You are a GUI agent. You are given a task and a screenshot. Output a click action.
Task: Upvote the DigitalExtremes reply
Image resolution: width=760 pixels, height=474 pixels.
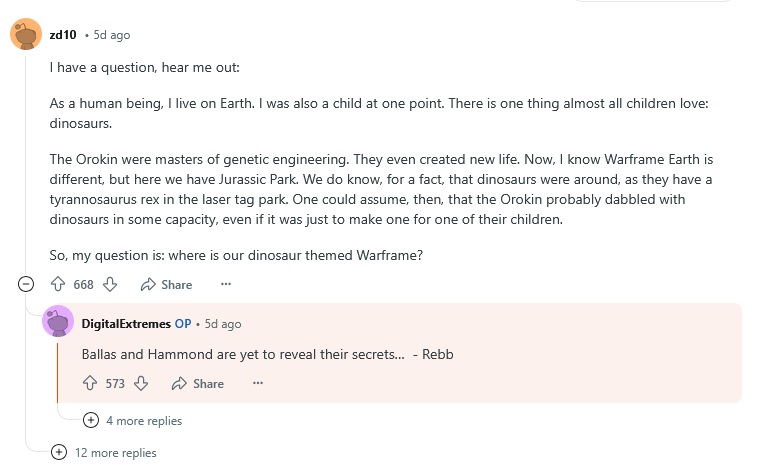[x=90, y=383]
